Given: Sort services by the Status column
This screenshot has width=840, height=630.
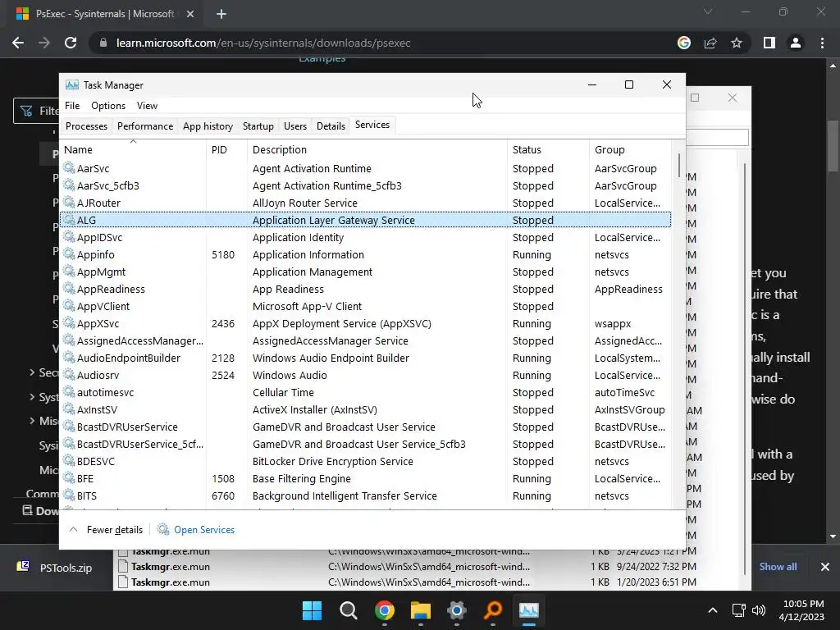Looking at the screenshot, I should pyautogui.click(x=548, y=149).
